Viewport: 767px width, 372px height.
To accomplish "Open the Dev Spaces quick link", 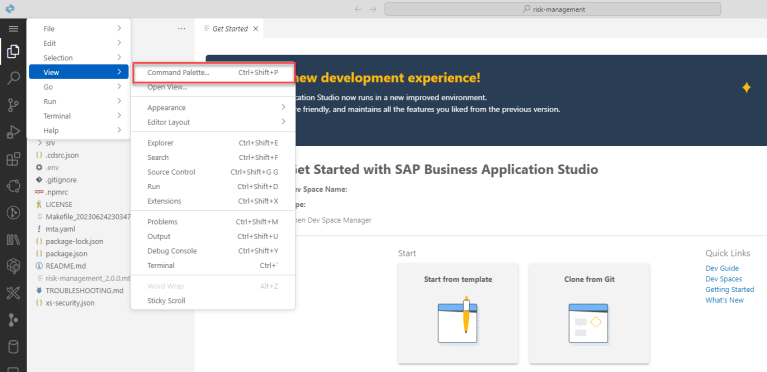I will pyautogui.click(x=723, y=279).
